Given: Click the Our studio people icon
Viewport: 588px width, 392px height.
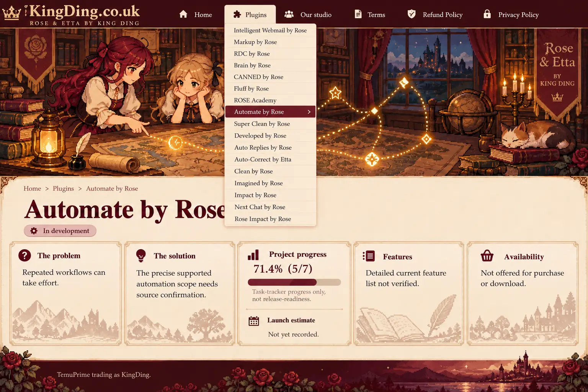Looking at the screenshot, I should click(x=289, y=14).
